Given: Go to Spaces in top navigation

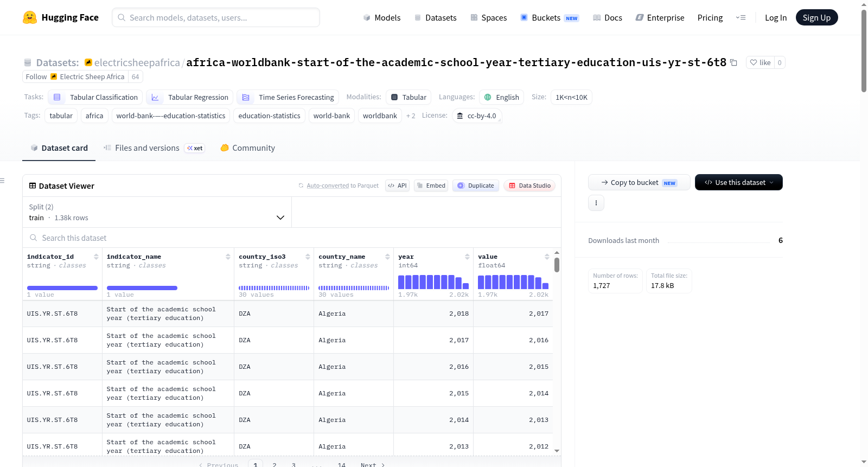Looking at the screenshot, I should point(488,18).
